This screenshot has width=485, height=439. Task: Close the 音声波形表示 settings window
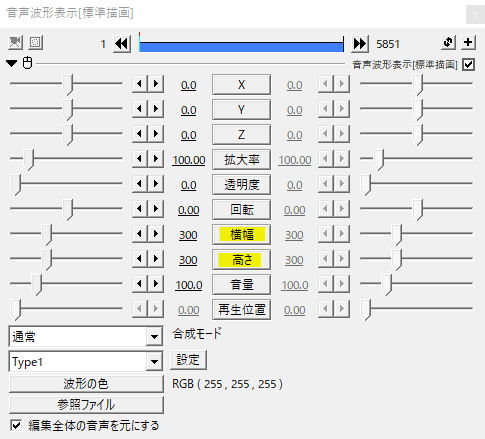click(475, 15)
